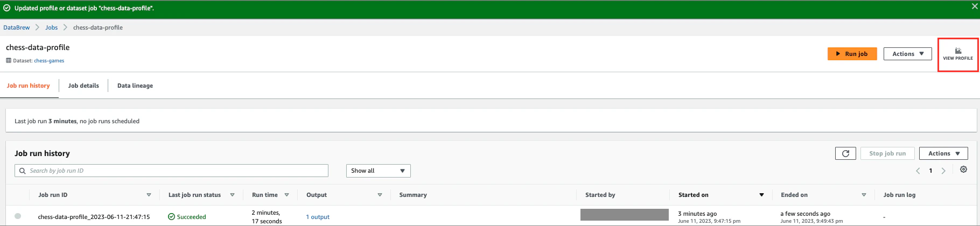Sort by the Output column arrow

[x=380, y=195]
